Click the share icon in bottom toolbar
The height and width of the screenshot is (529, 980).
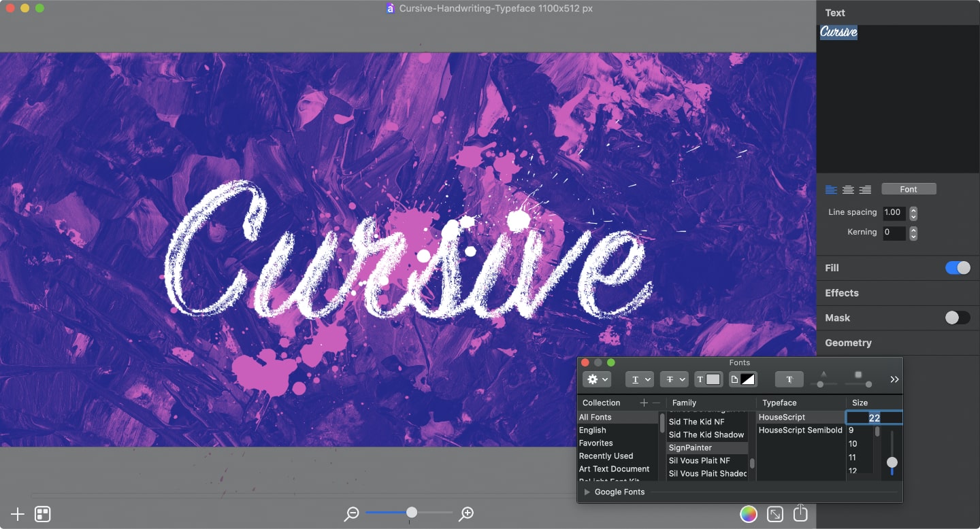800,514
